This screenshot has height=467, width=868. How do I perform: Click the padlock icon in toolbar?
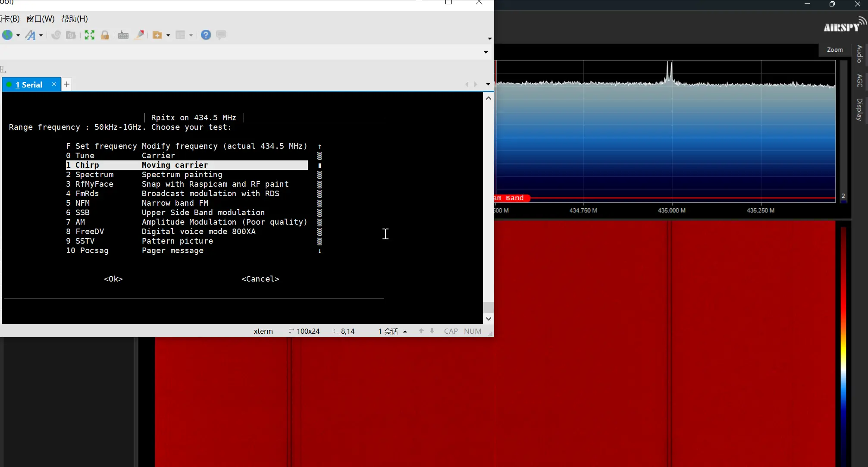point(105,35)
